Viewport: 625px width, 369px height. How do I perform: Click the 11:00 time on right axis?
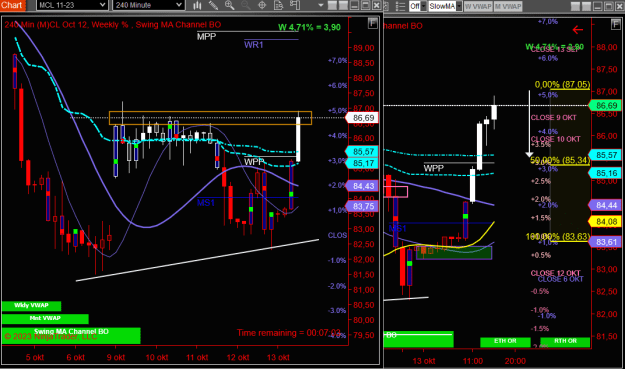coord(473,361)
